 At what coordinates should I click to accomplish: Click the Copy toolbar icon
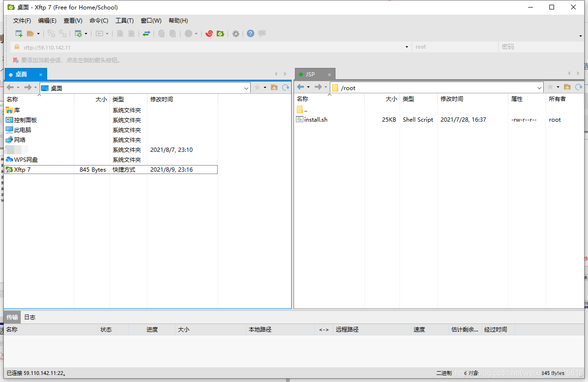(162, 33)
